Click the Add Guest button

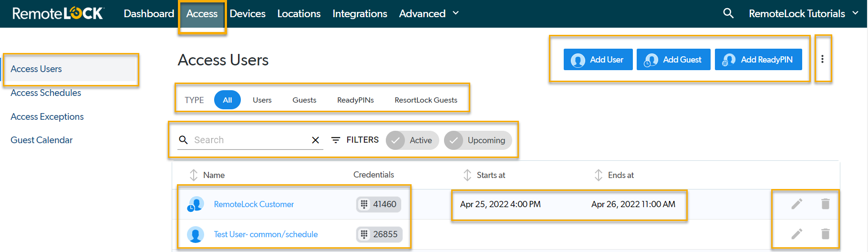(x=673, y=60)
